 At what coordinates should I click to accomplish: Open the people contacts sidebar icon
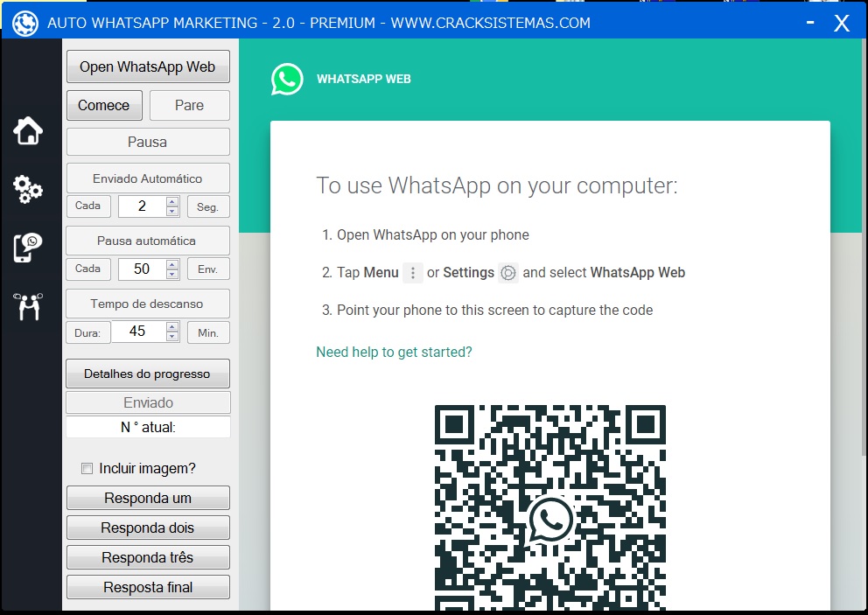point(28,307)
